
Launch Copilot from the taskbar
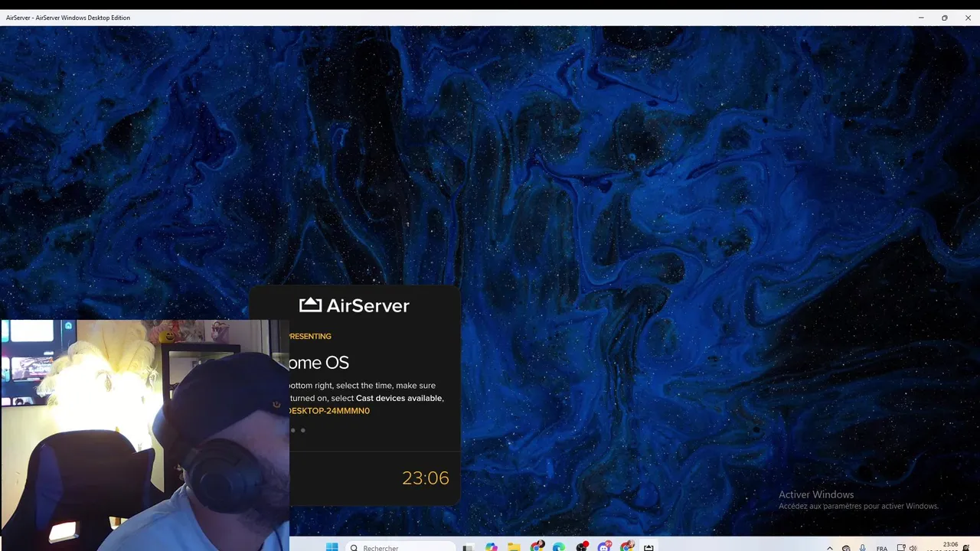(492, 547)
